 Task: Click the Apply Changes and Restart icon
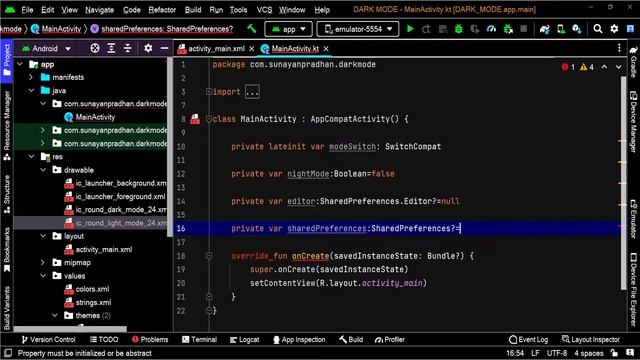pyautogui.click(x=426, y=29)
